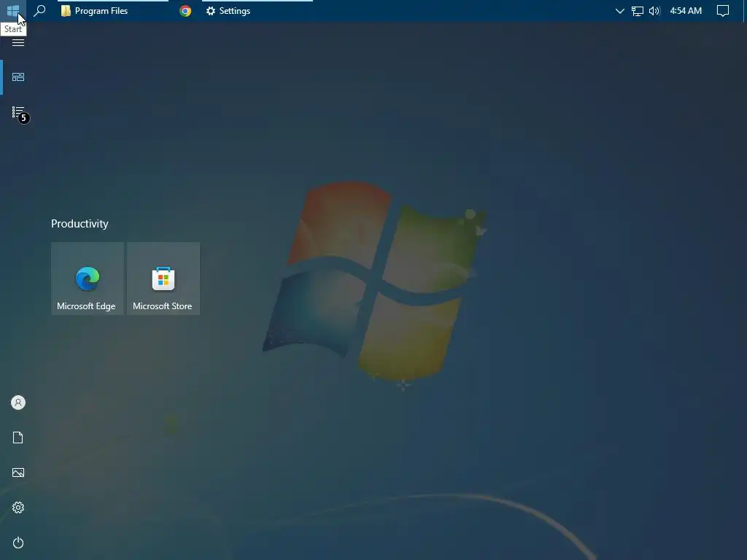
Task: Switch to Program Files explorer window
Action: 113,10
